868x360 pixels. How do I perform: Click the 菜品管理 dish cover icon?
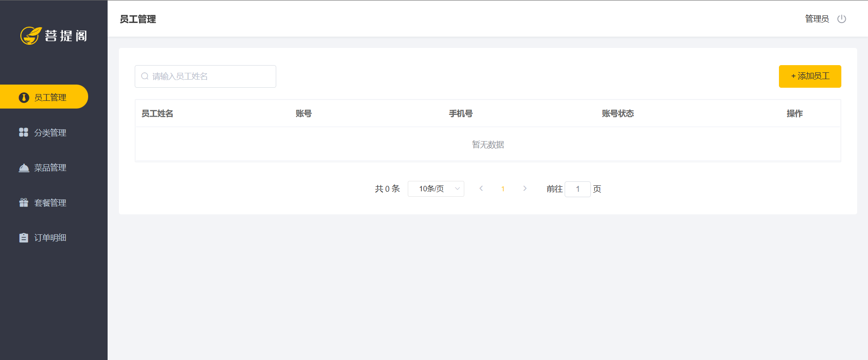pyautogui.click(x=24, y=168)
